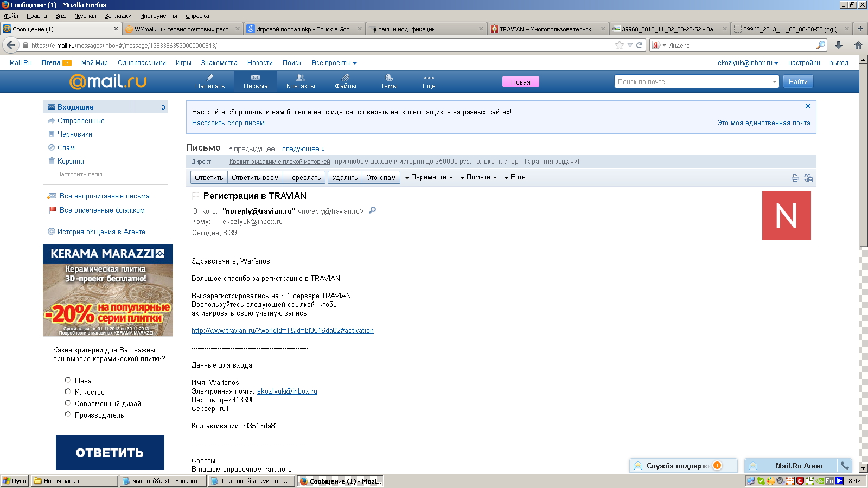868x488 pixels.
Task: Switch to the WMmail.ru tab
Action: coord(182,29)
